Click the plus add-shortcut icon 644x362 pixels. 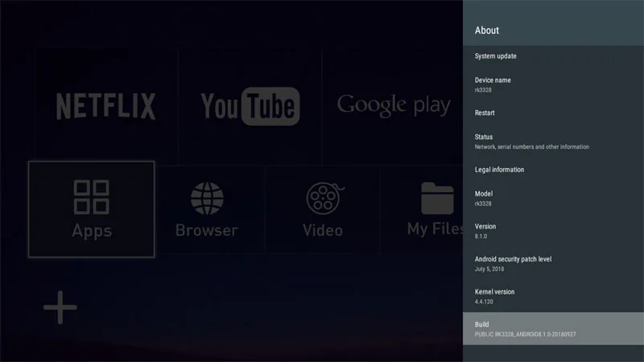point(60,307)
